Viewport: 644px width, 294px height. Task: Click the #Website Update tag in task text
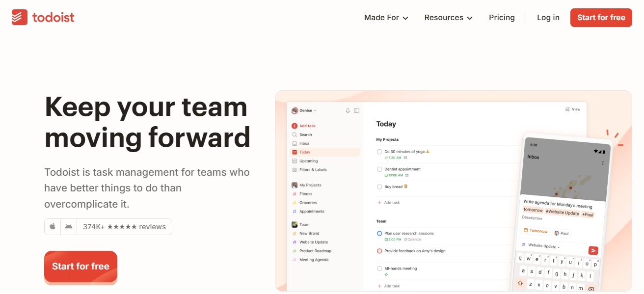562,213
